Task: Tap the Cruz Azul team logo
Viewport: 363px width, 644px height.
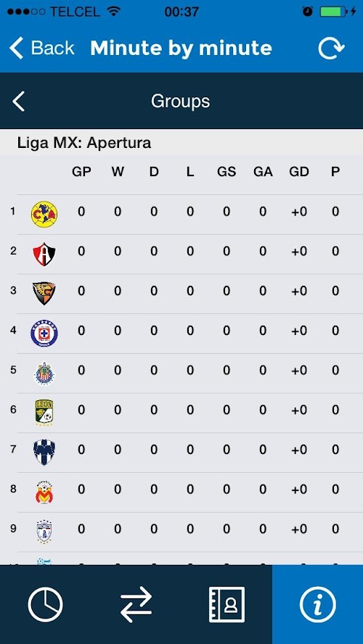Action: click(x=44, y=334)
